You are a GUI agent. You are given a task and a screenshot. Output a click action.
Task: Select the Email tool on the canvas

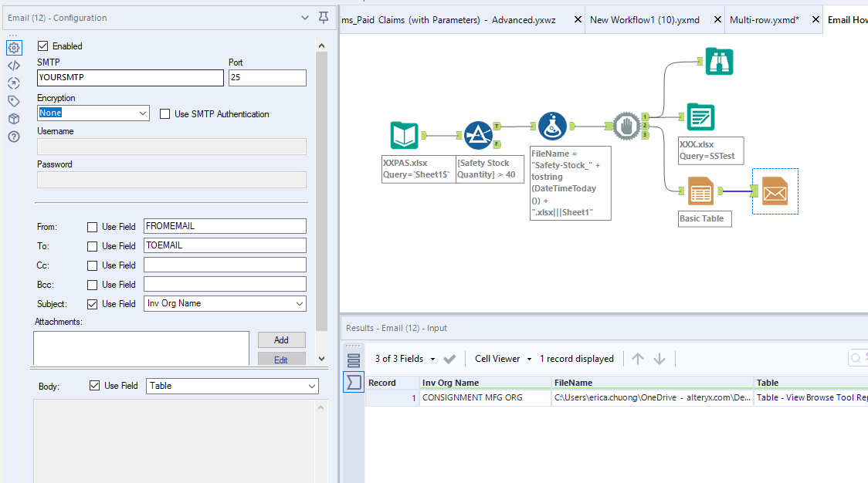(x=775, y=191)
